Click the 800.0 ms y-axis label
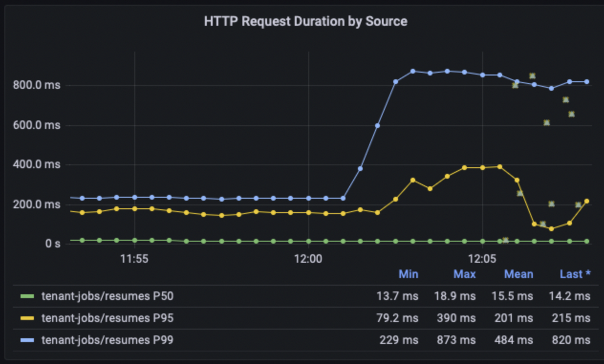The image size is (604, 364). click(37, 86)
